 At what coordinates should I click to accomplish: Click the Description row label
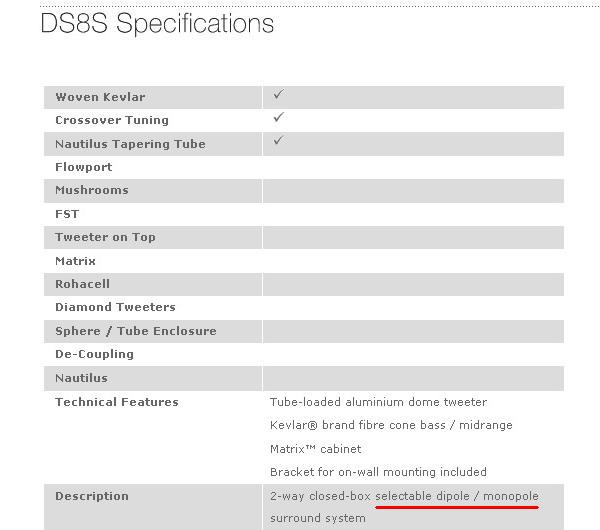click(92, 496)
